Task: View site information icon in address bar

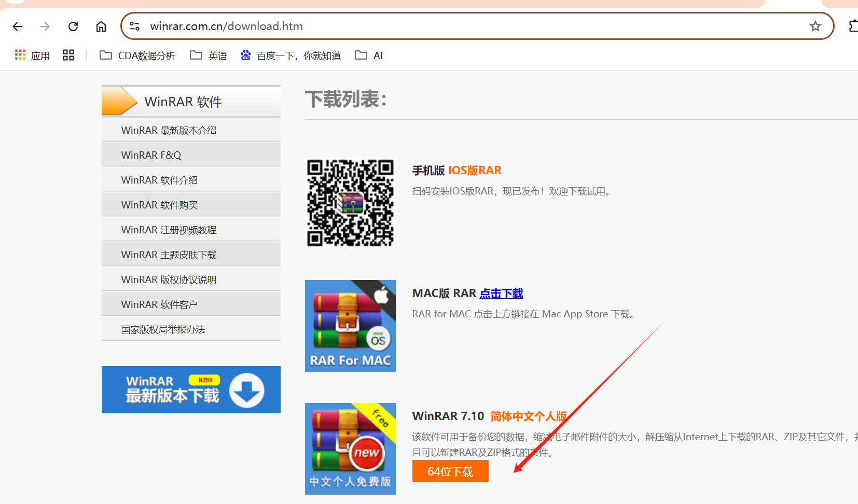Action: click(135, 26)
